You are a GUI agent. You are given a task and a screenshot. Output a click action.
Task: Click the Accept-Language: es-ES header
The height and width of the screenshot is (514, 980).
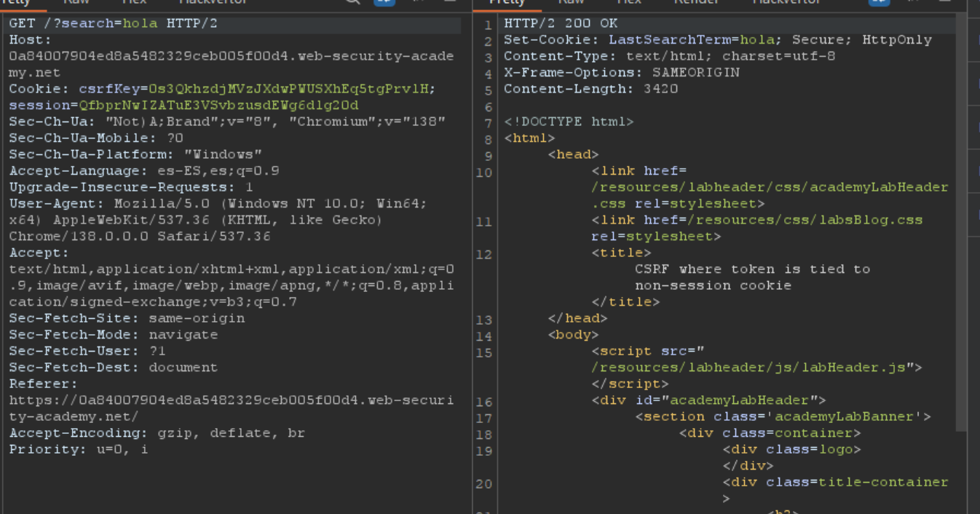[144, 171]
